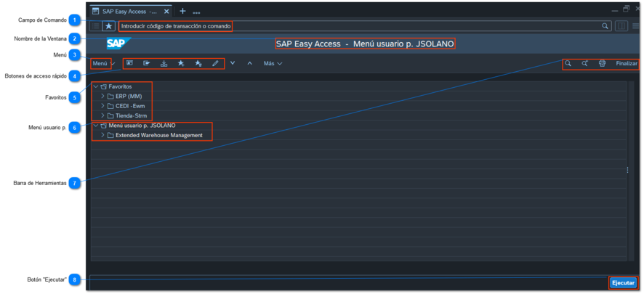
Task: Click the three-dot tab overflow icon
Action: 196,13
